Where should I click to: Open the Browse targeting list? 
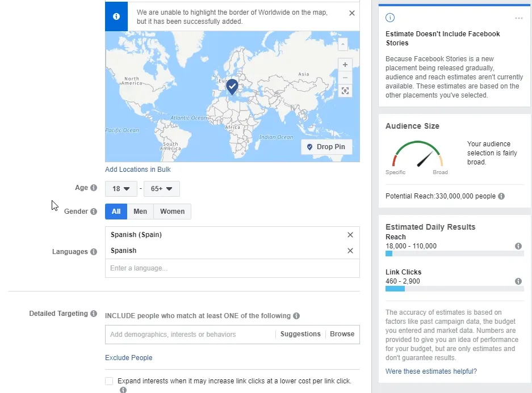(342, 334)
